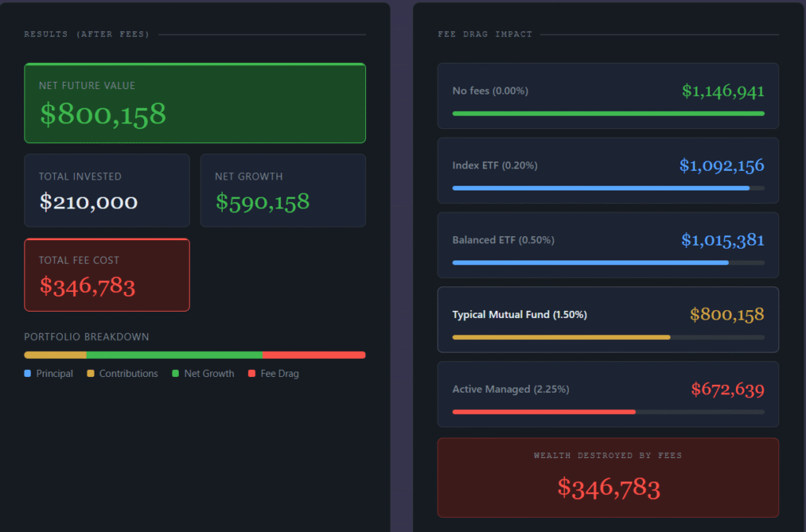806x532 pixels.
Task: Select the Balanced ETF (0.50%) row
Action: (x=608, y=245)
